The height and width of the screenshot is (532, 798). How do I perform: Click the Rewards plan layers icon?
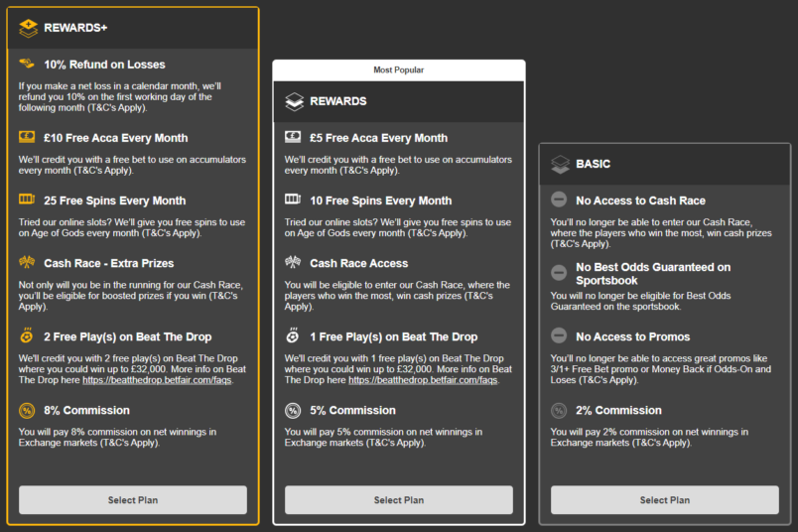point(294,101)
